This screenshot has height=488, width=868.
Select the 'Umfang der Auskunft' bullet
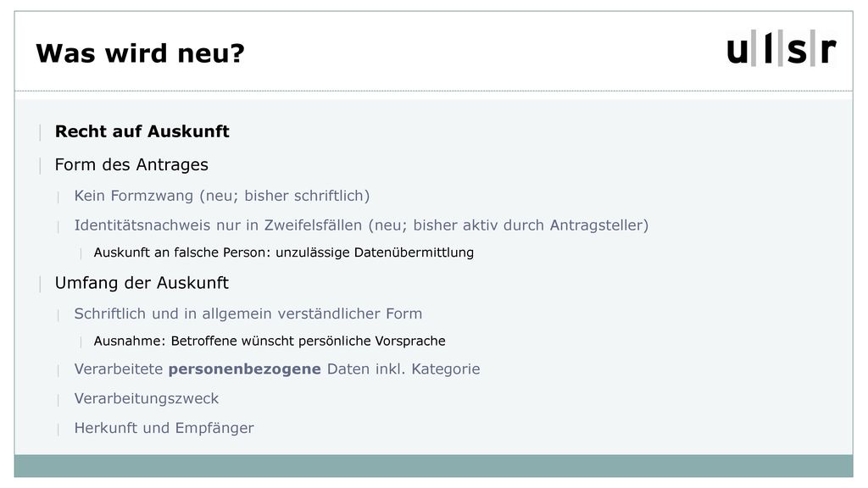click(x=142, y=283)
